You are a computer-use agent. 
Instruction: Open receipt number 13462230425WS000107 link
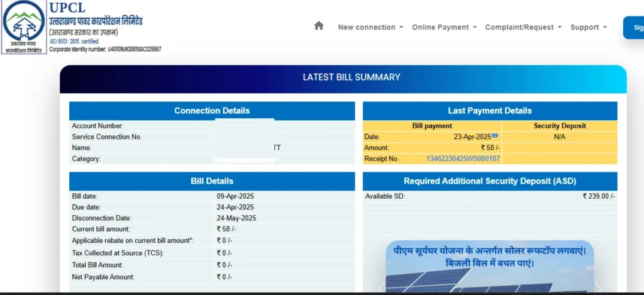(463, 159)
